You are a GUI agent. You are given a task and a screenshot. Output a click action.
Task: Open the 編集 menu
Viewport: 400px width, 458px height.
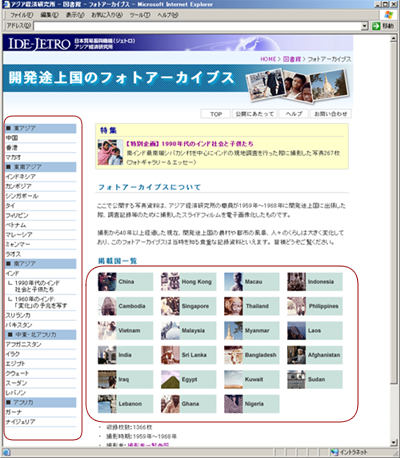coord(49,15)
